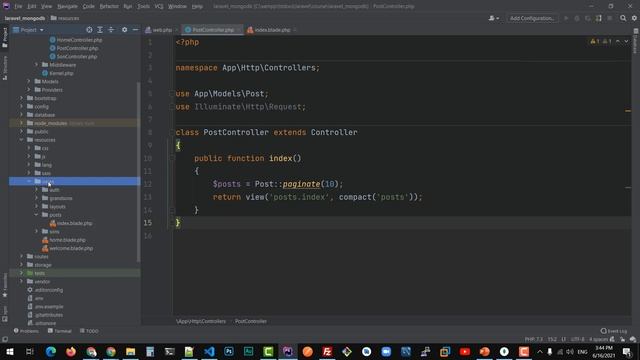Open home.blade.php in the project tree
This screenshot has height=360, width=640.
[64, 240]
